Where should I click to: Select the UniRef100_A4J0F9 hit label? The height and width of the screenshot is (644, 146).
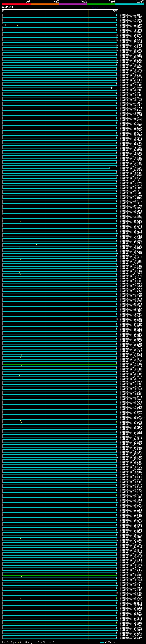(x=131, y=170)
